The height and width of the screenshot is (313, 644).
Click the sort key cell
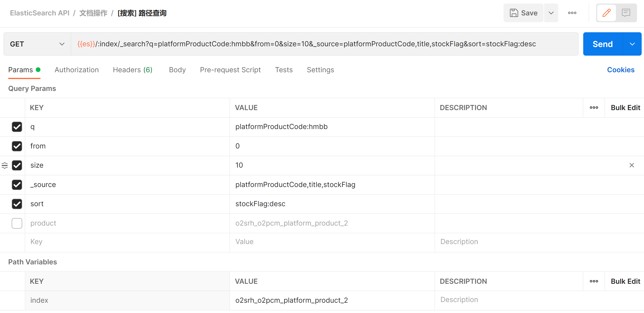click(127, 204)
